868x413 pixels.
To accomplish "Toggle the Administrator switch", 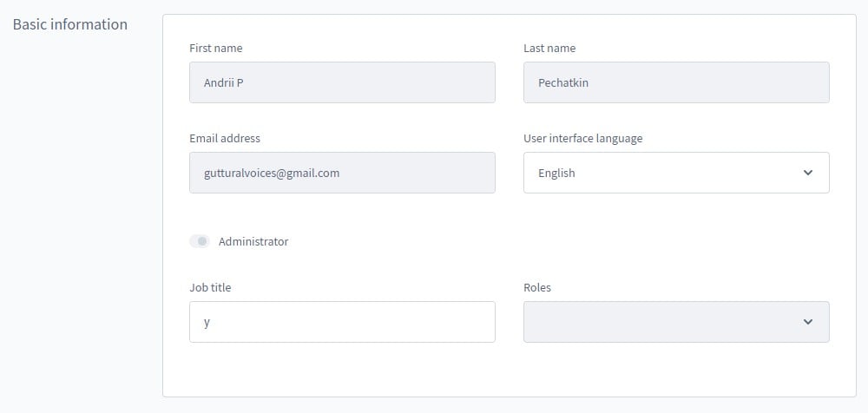I will [200, 241].
